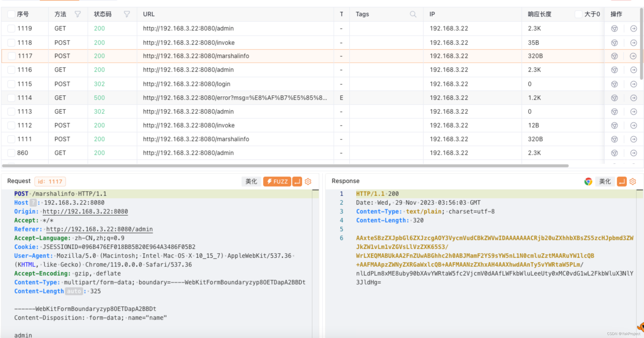The width and height of the screenshot is (644, 338).
Task: Open the Origin header URL link
Action: (x=85, y=212)
